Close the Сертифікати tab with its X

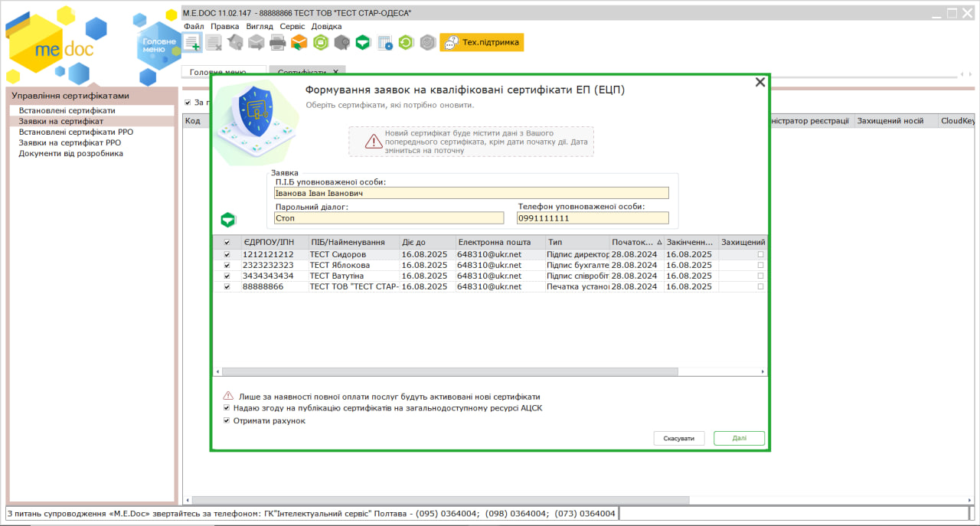pyautogui.click(x=335, y=72)
